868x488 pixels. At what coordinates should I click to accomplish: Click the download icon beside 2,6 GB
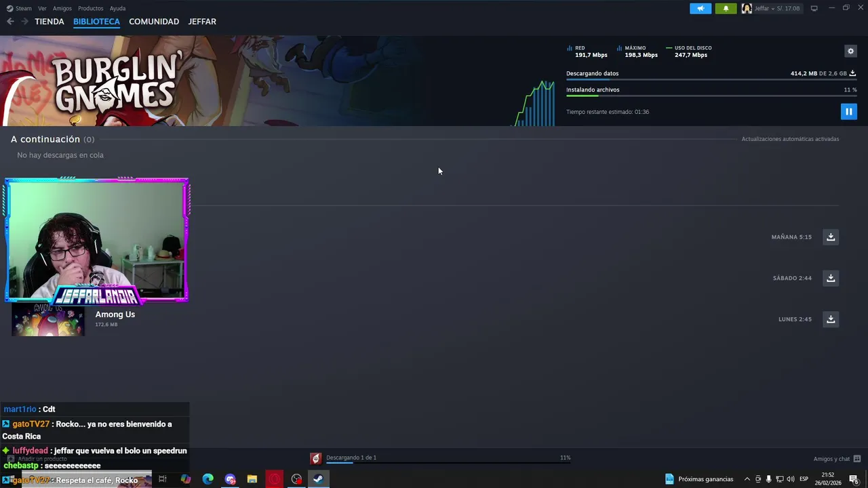(x=852, y=73)
